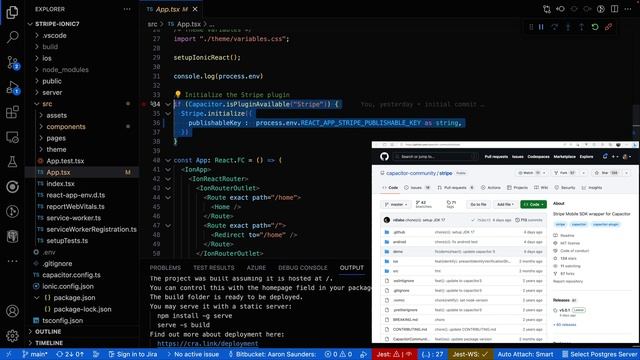The image size is (640, 360).
Task: Select the OUTPUT panel tab
Action: click(x=351, y=268)
